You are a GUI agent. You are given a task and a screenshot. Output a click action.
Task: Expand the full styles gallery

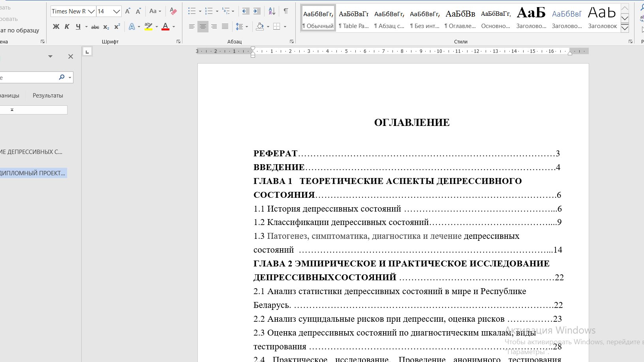coord(625,28)
